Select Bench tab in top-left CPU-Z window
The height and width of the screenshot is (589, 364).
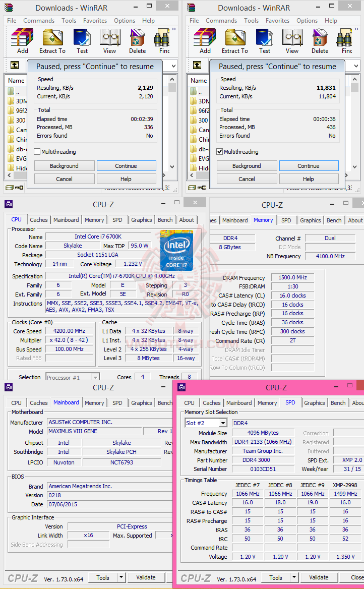tap(165, 220)
